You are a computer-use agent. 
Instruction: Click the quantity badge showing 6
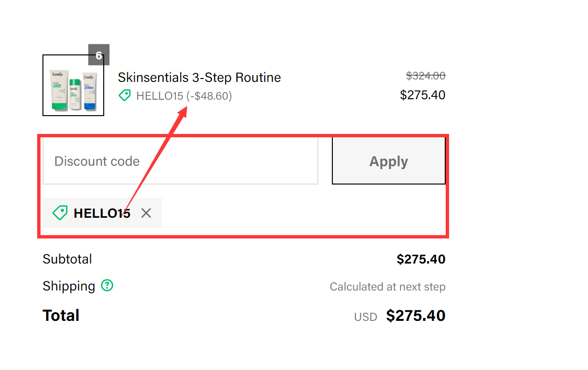[99, 54]
